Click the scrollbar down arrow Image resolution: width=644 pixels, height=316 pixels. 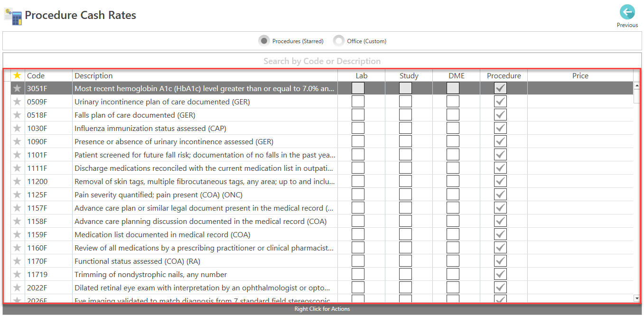coord(637,298)
